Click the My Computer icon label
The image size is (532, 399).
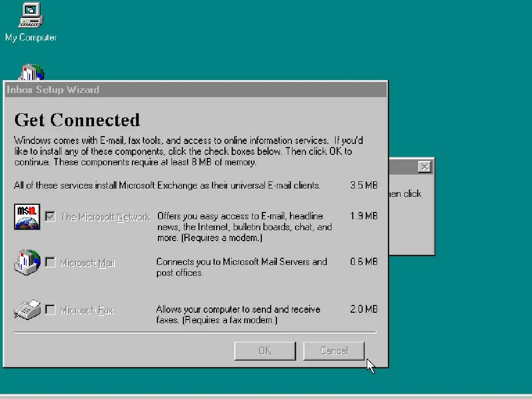click(31, 37)
